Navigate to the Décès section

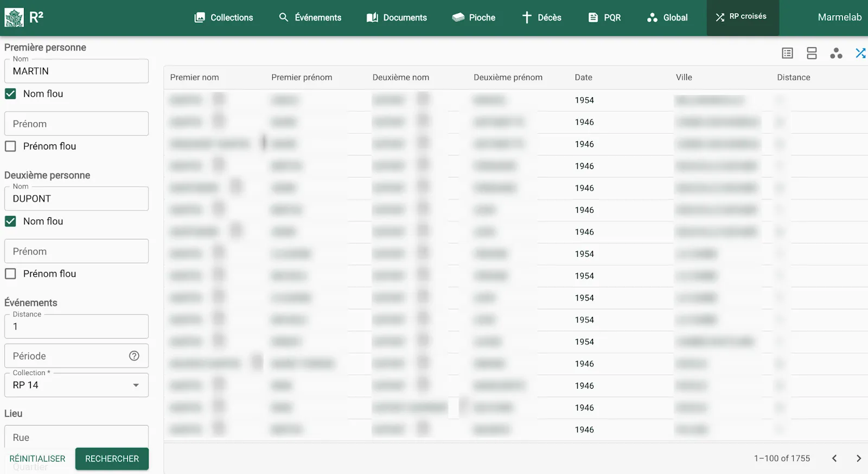pos(541,17)
